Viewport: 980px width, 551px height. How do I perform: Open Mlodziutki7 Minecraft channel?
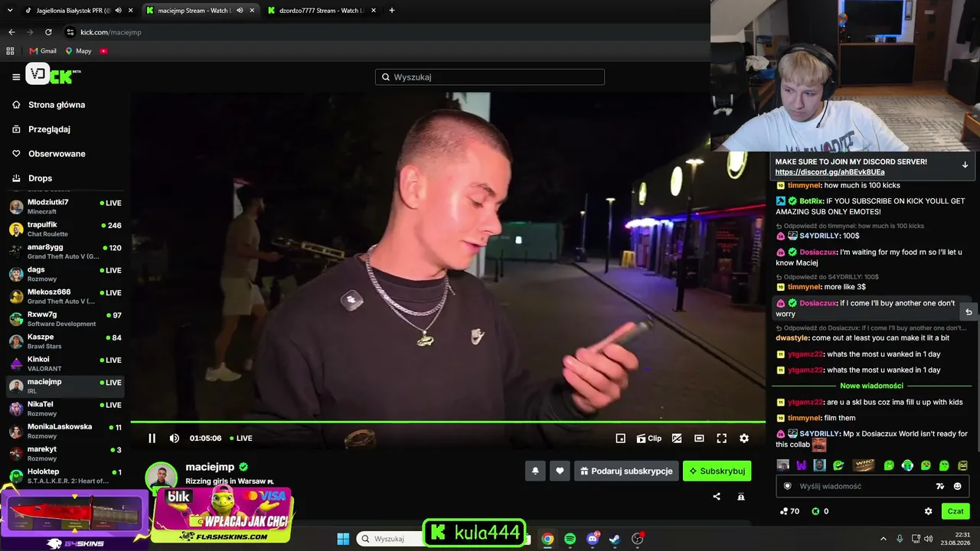point(65,207)
